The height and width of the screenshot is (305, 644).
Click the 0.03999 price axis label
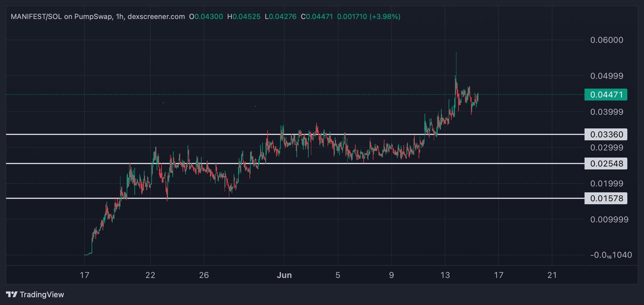pyautogui.click(x=606, y=112)
